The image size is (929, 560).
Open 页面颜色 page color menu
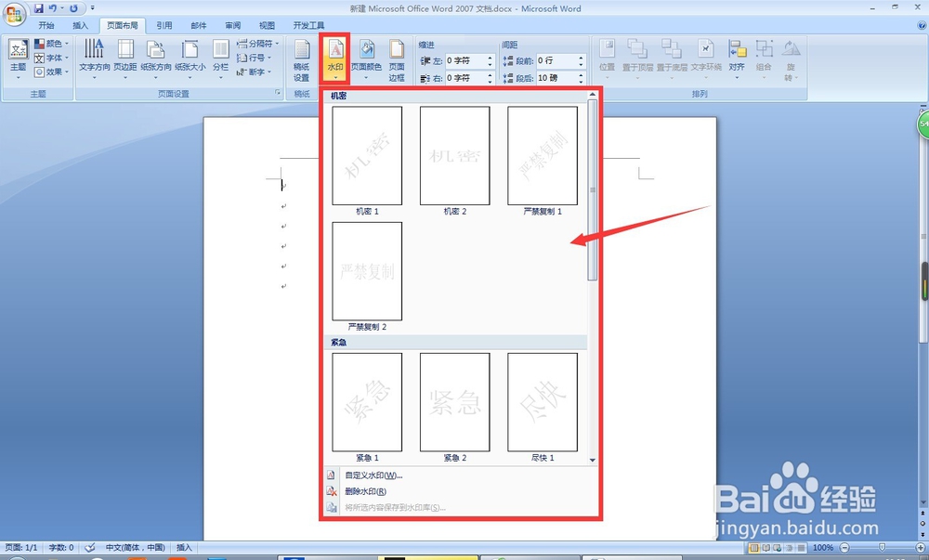pyautogui.click(x=366, y=59)
